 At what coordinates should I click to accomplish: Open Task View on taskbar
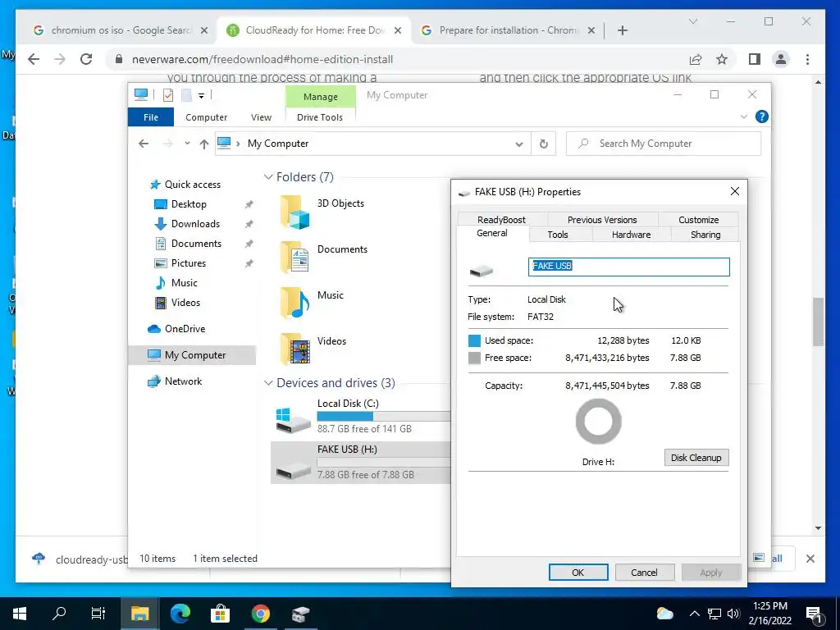(x=98, y=614)
